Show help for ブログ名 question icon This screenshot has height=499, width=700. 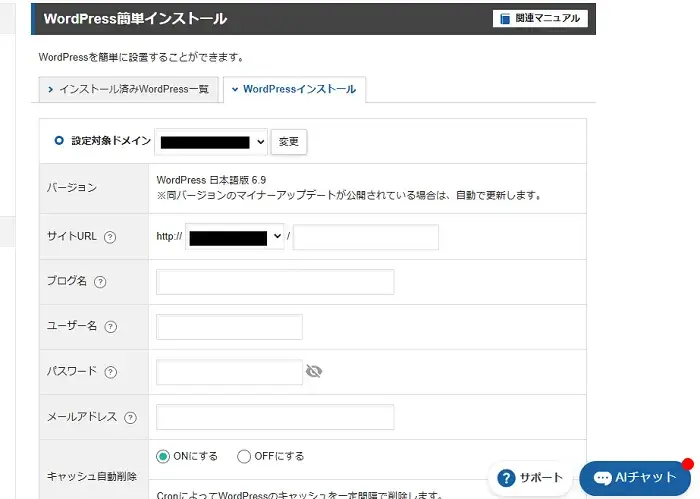click(100, 282)
